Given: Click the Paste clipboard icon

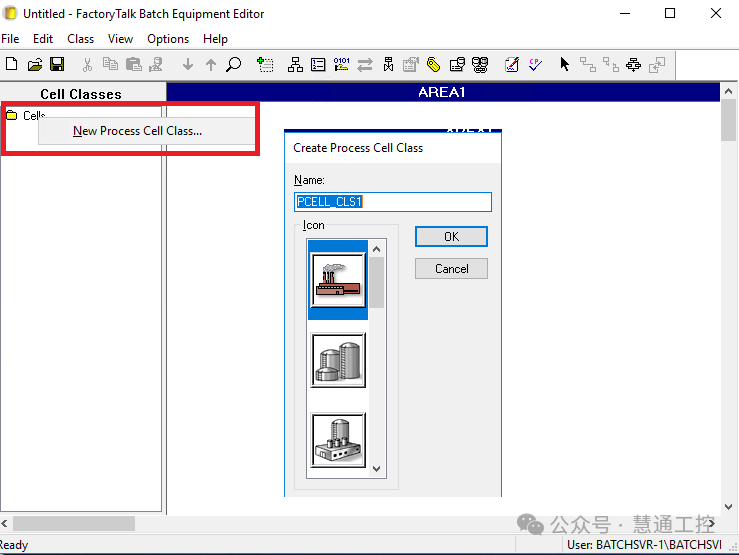Looking at the screenshot, I should coord(133,64).
